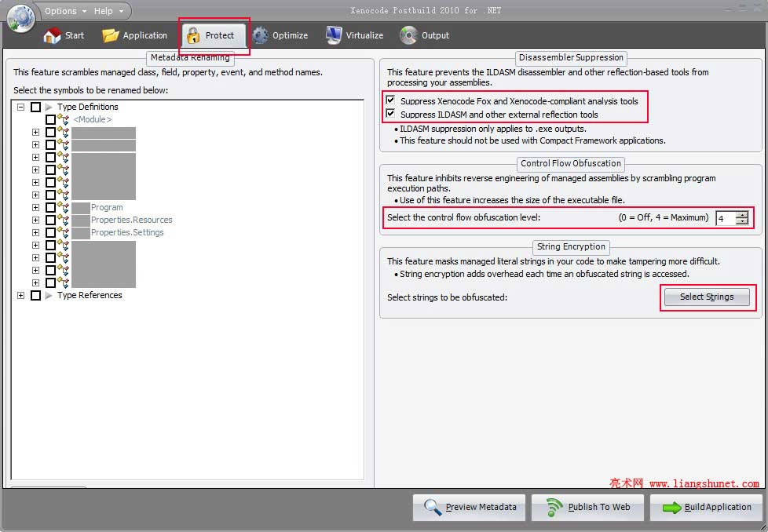Enable renaming for the Program class checkbox
The image size is (768, 532).
point(50,207)
